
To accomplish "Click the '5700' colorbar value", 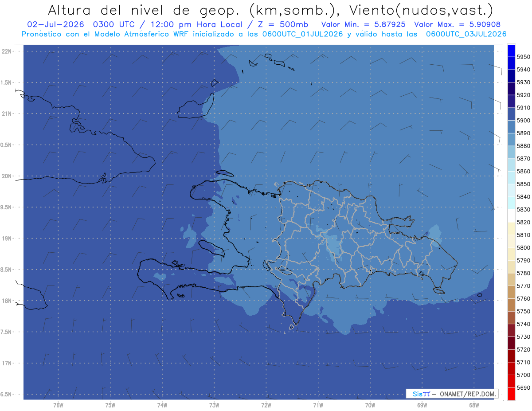I will tap(524, 375).
